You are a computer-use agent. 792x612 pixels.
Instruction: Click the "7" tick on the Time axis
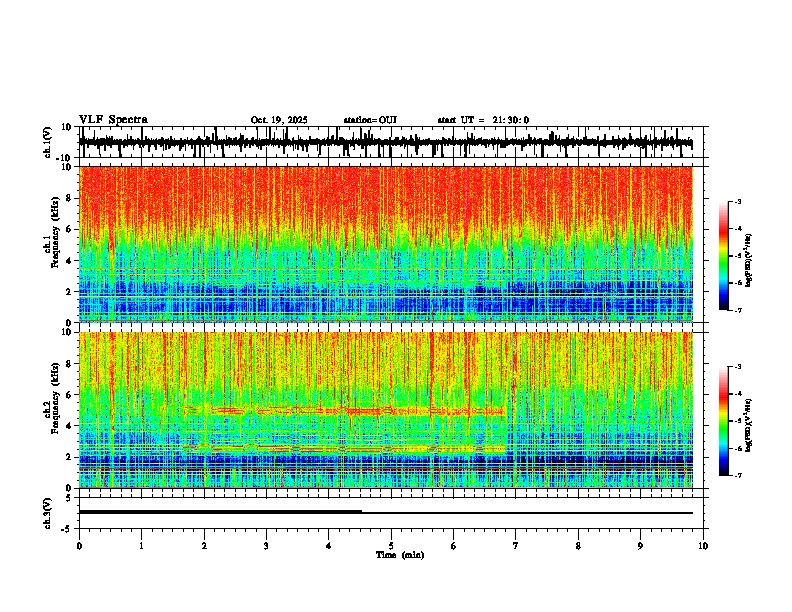(x=516, y=546)
